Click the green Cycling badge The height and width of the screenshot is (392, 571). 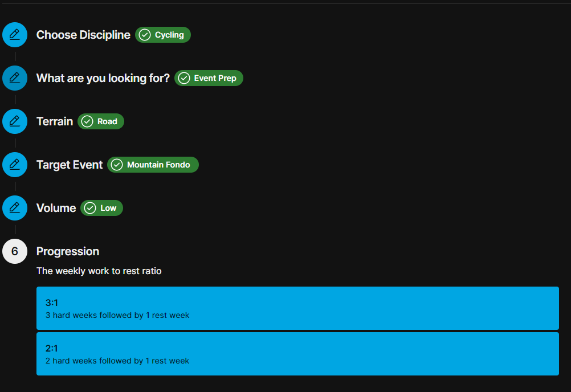(163, 35)
